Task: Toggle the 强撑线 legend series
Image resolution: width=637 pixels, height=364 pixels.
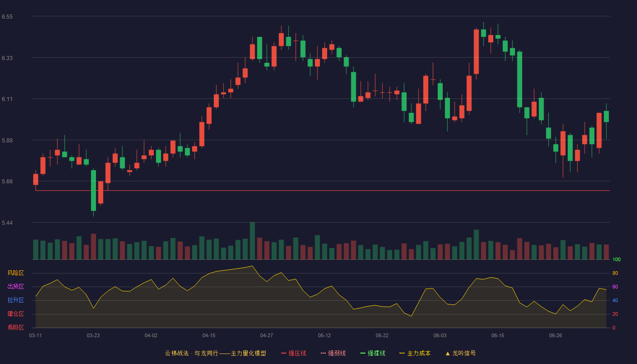Action: (373, 353)
